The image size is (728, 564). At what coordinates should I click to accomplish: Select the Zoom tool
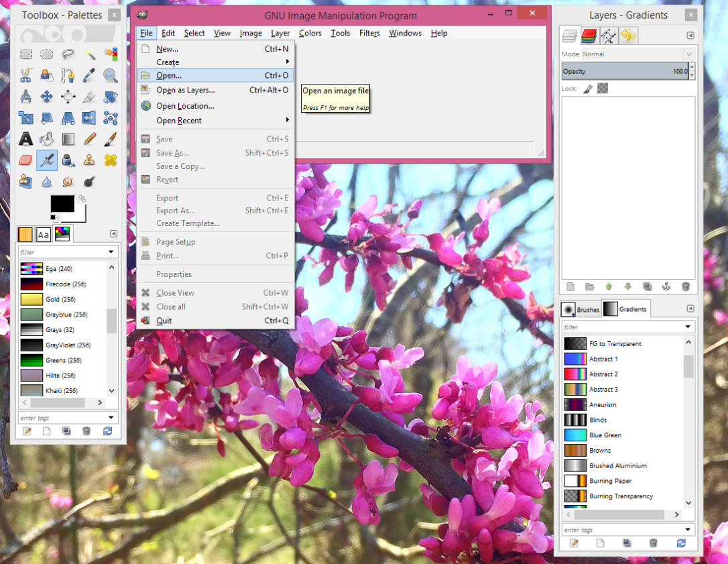point(111,76)
